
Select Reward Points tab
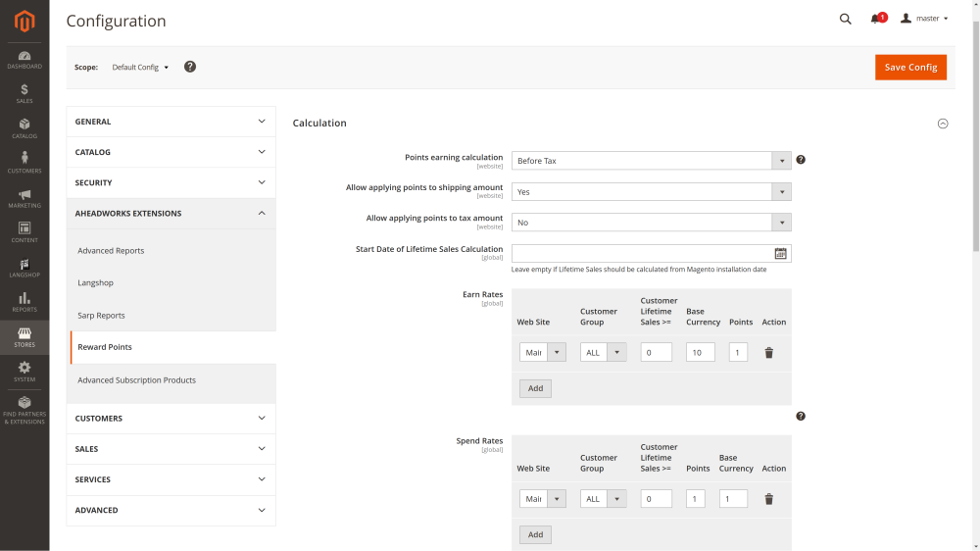pos(173,347)
